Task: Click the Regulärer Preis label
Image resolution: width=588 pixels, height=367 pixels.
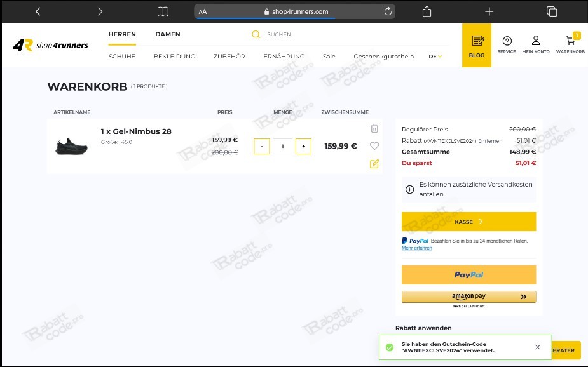Action: click(x=425, y=129)
